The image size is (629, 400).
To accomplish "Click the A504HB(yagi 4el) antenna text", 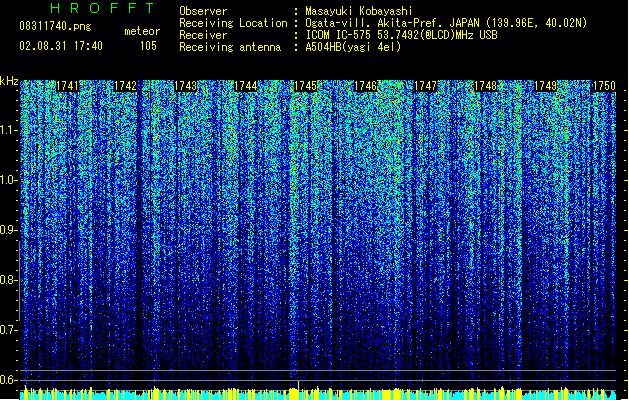I will point(353,47).
